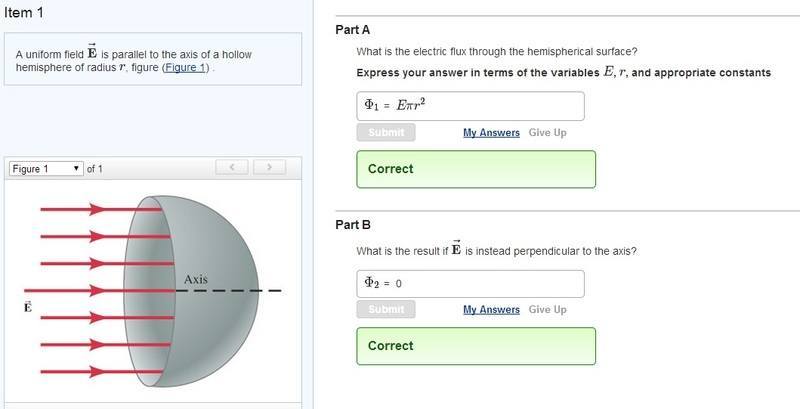Click the previous figure arrow button
The width and height of the screenshot is (800, 409).
coord(232,167)
